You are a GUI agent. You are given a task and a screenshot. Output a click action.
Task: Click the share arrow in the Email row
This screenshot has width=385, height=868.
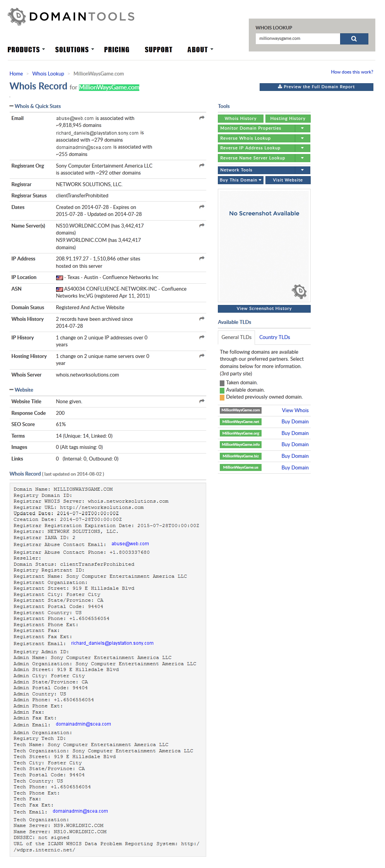coord(202,118)
